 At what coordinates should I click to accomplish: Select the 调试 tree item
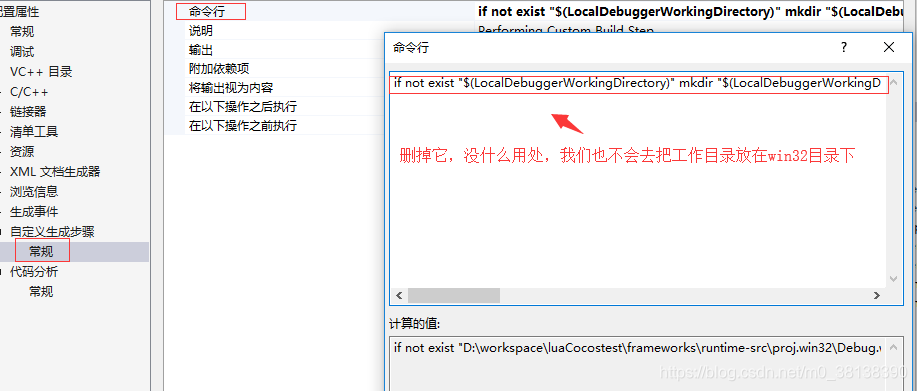[x=22, y=51]
